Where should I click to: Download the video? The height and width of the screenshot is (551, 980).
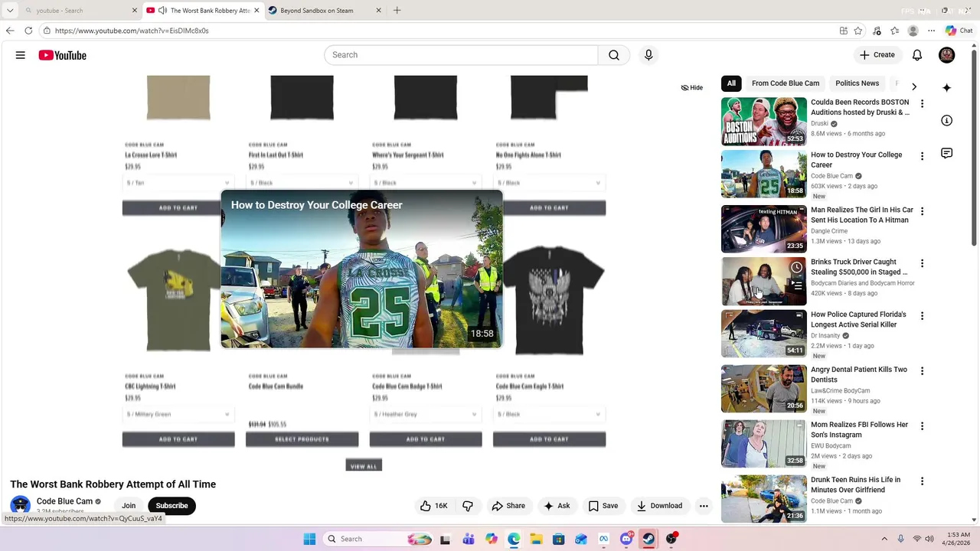pos(659,506)
